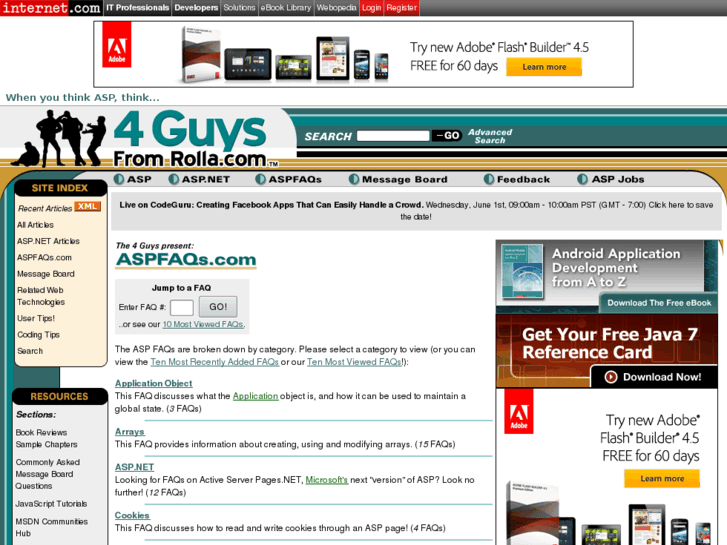Click the site search input field

393,135
